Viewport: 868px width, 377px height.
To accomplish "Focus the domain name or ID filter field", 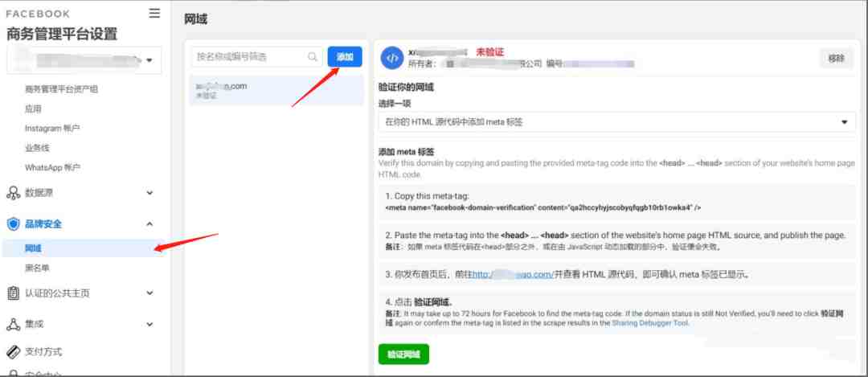I will click(257, 56).
